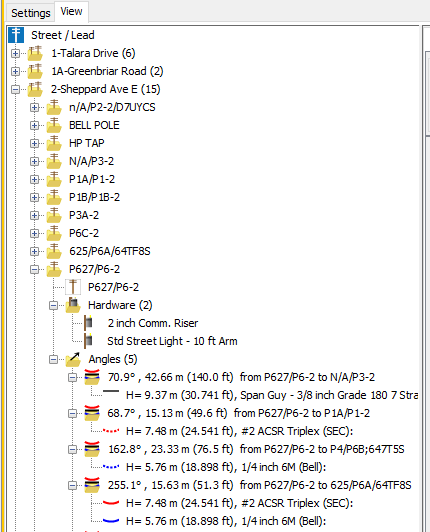Select Std Street Light - 10 ft Arm item
This screenshot has width=430, height=532.
click(172, 341)
